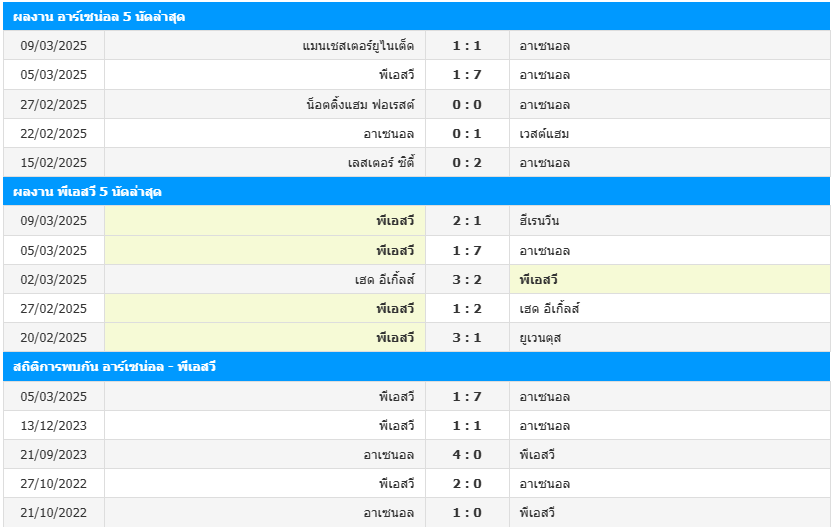Click the 0 : 0 score against น็อตติ้งแฮม ฟอเรสต์
833x527 pixels.
467,104
